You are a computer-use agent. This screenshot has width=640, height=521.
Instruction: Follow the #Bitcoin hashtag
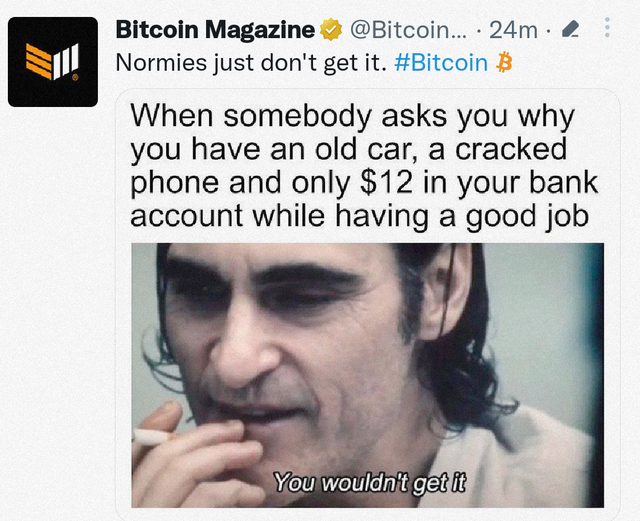pos(441,62)
